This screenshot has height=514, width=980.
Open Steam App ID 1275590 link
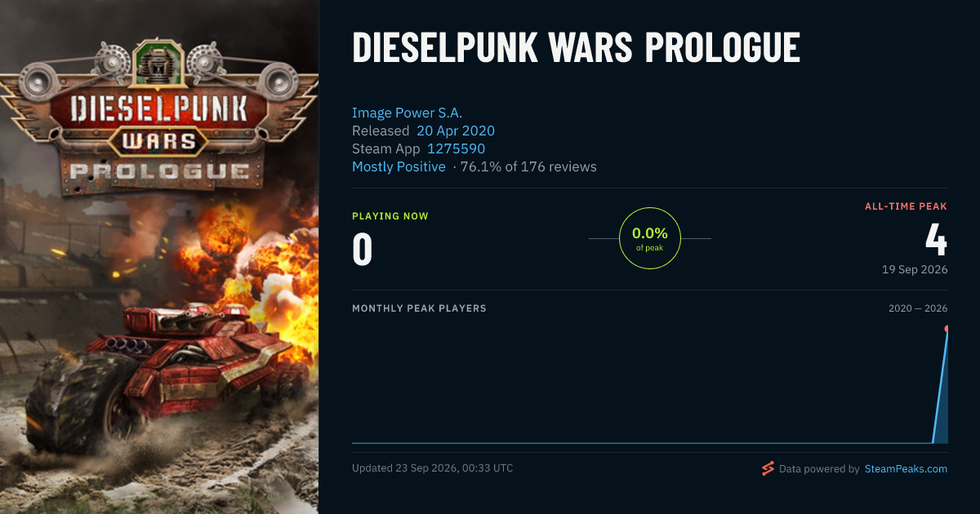click(x=455, y=148)
